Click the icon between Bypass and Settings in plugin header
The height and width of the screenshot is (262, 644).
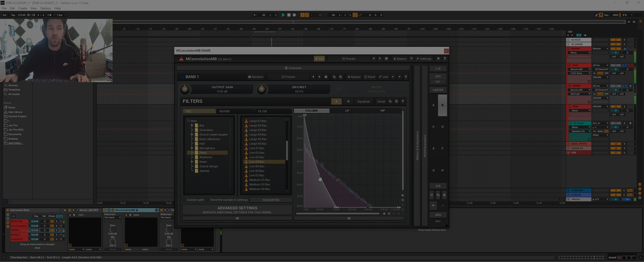click(x=412, y=58)
